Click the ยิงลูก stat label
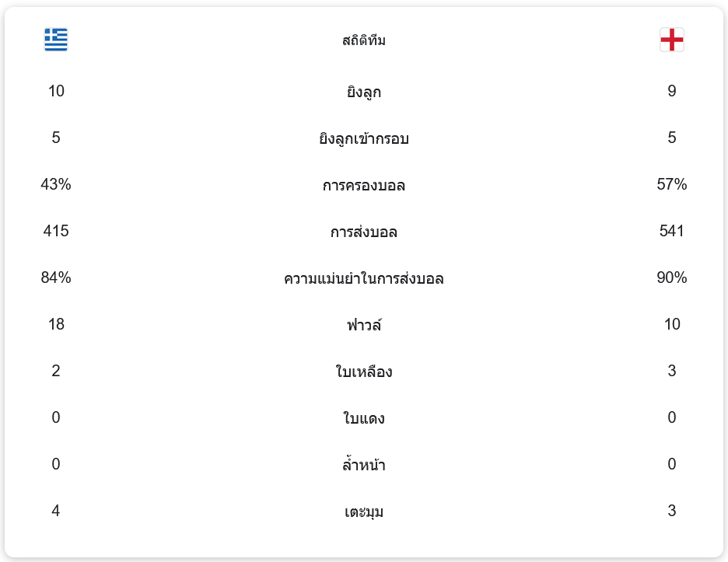728x562 pixels. pos(364,93)
